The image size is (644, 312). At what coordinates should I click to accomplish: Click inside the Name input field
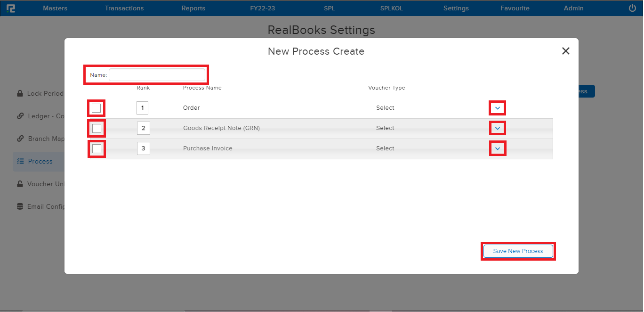point(158,74)
